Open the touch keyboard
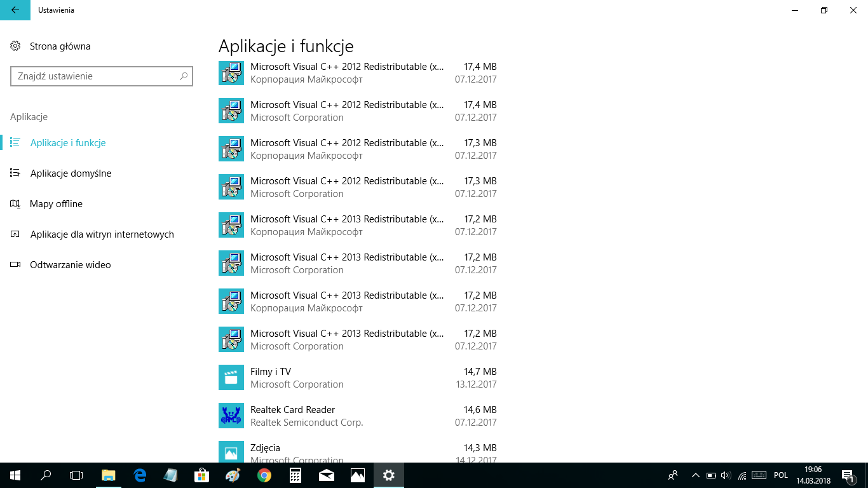Viewport: 868px width, 488px height. pos(759,475)
